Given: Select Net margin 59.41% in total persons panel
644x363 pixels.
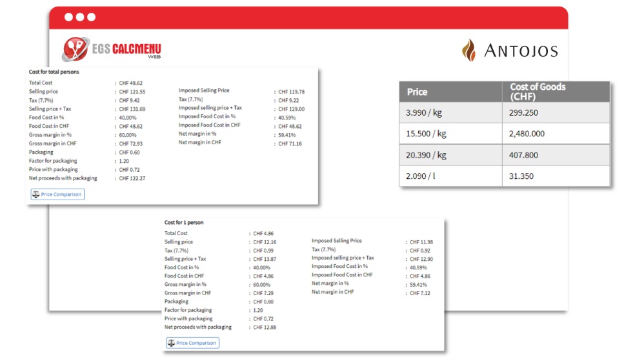Looking at the screenshot, I should (287, 135).
